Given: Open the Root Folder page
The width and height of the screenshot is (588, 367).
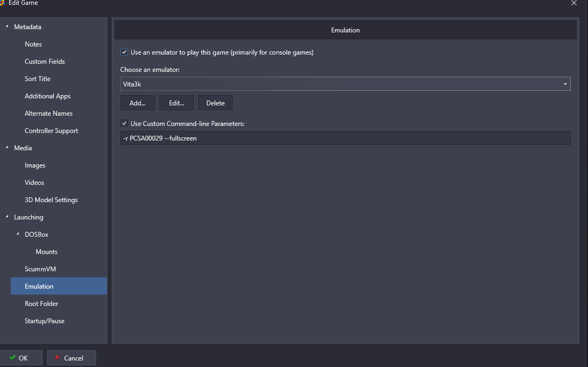Looking at the screenshot, I should coord(41,303).
